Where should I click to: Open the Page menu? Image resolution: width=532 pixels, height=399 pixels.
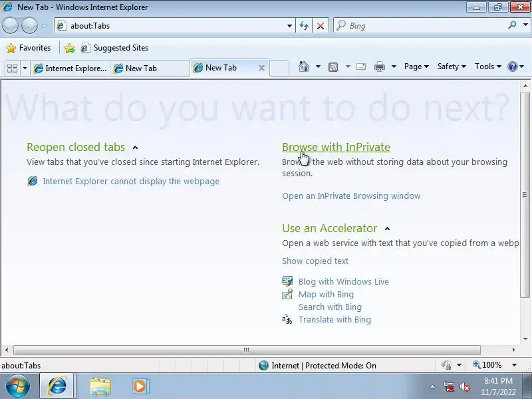click(416, 66)
